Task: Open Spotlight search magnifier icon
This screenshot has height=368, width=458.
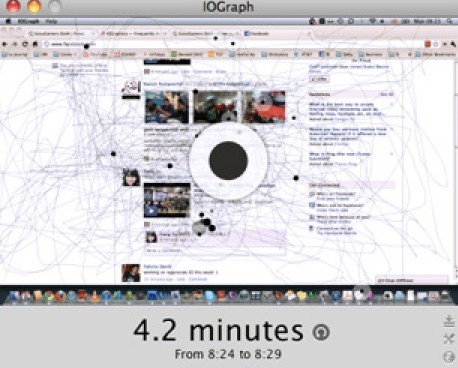Action: point(449,21)
